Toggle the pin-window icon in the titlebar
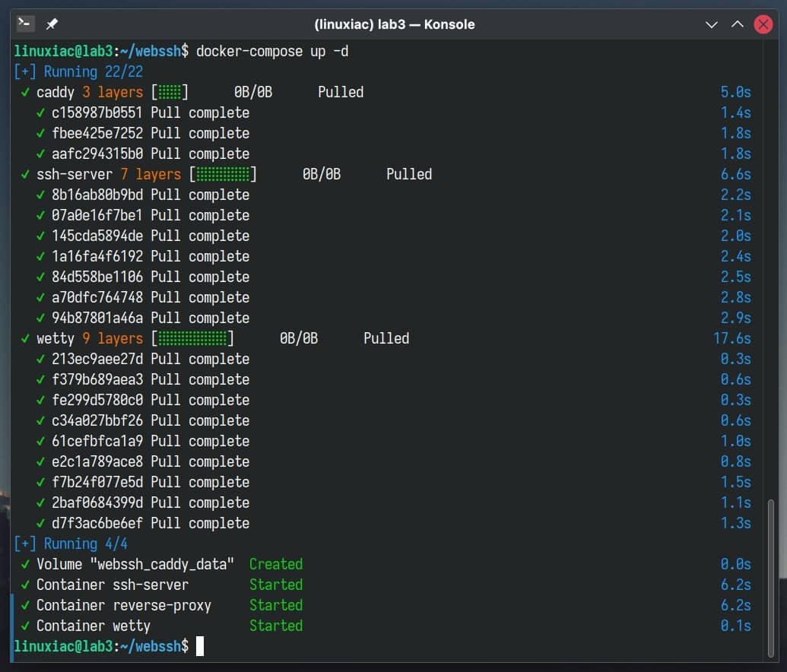 pyautogui.click(x=51, y=24)
